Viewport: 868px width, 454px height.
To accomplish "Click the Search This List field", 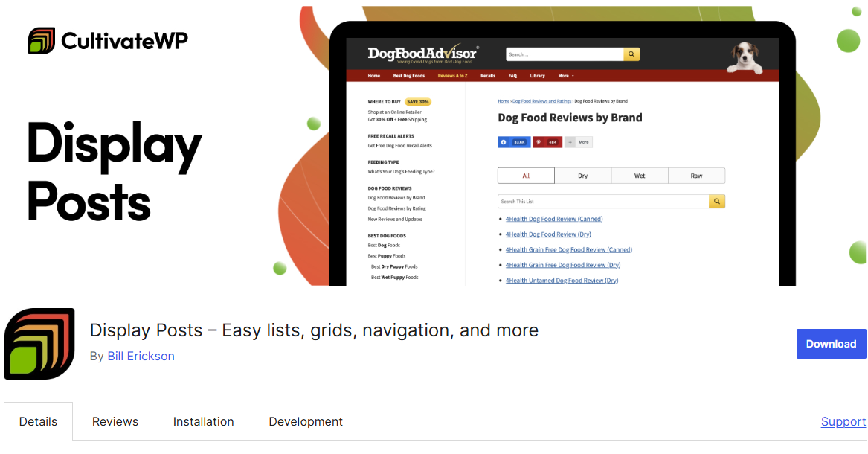I will (603, 202).
